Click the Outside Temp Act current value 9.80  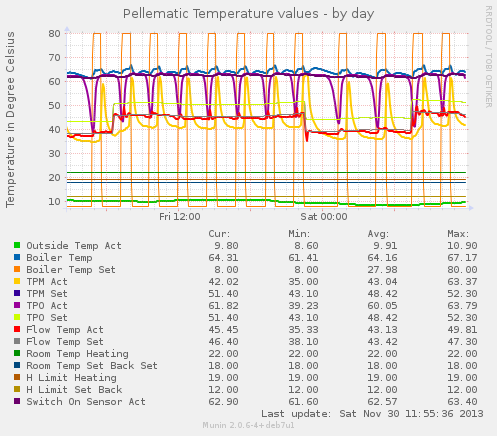[226, 246]
